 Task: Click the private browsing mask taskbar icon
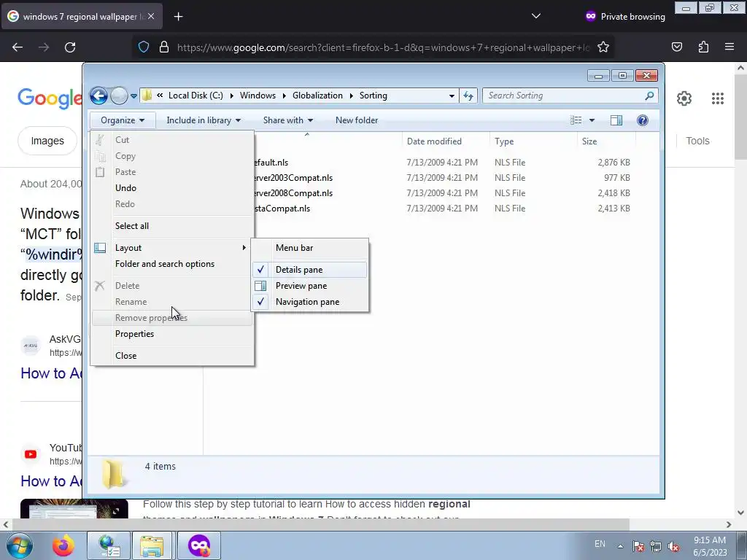199,545
